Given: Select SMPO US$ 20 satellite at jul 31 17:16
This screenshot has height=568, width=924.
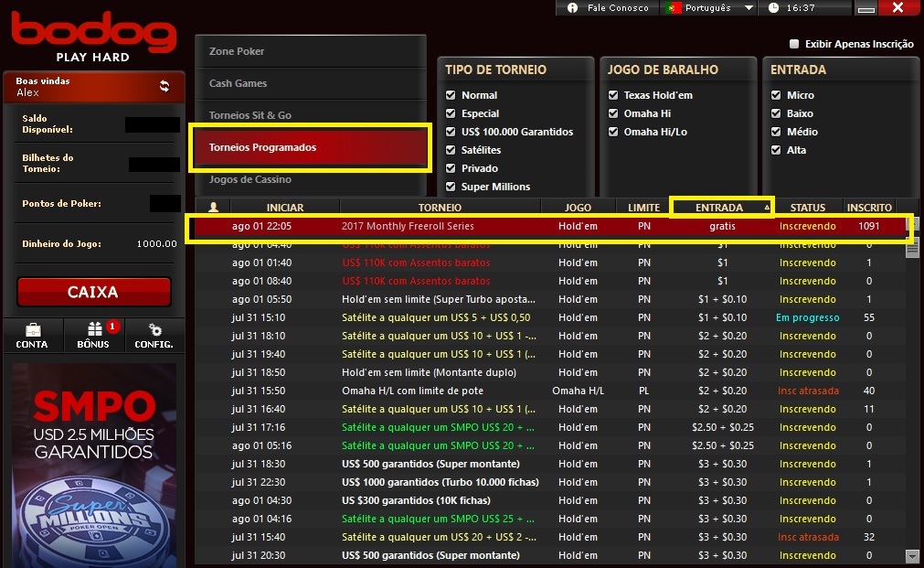Looking at the screenshot, I should point(550,427).
